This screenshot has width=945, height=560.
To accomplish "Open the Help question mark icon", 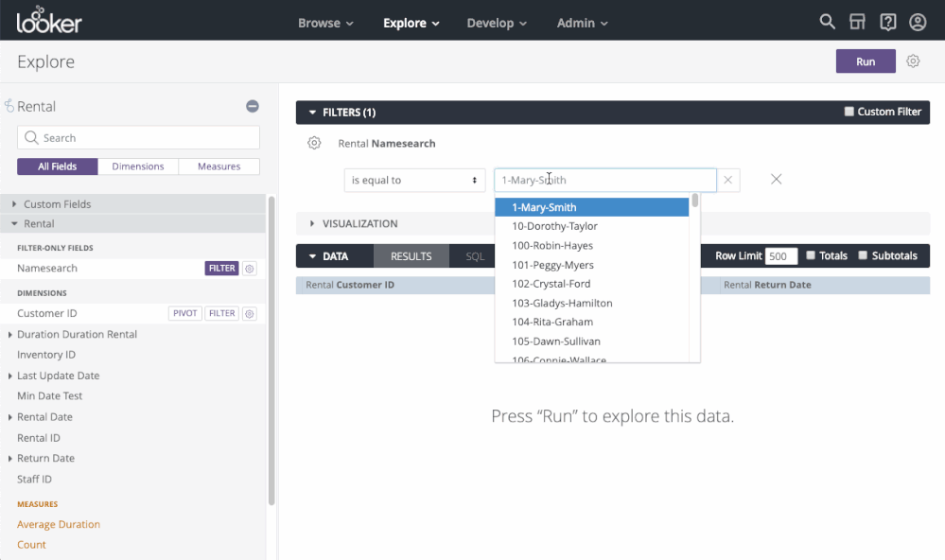I will point(887,23).
